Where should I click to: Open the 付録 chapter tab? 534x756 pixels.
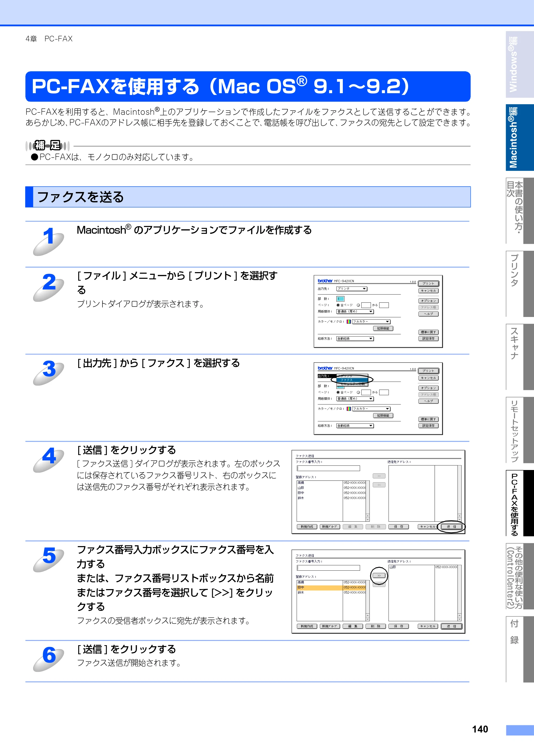click(520, 649)
